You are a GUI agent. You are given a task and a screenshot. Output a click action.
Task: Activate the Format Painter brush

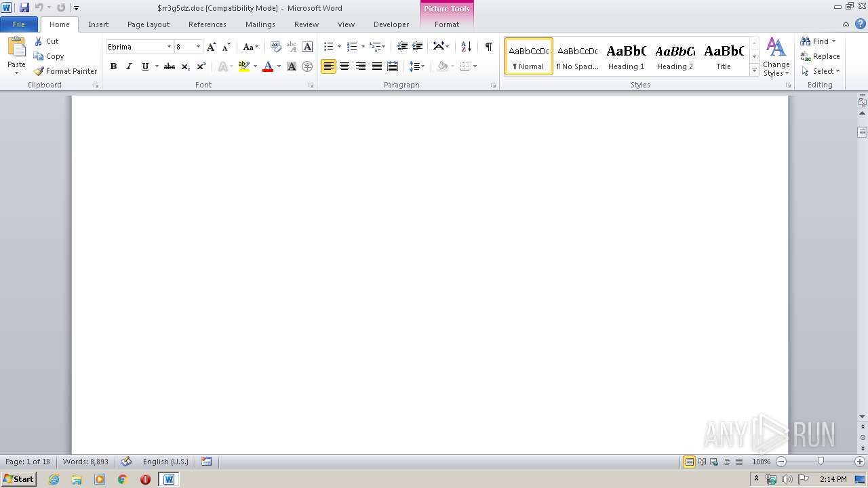tap(39, 71)
